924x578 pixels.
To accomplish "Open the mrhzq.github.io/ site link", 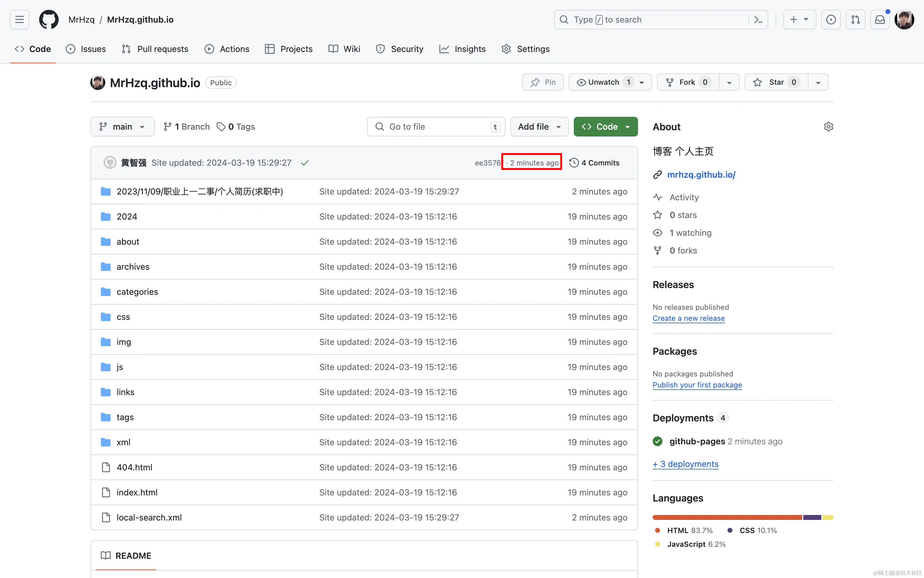I will (701, 175).
